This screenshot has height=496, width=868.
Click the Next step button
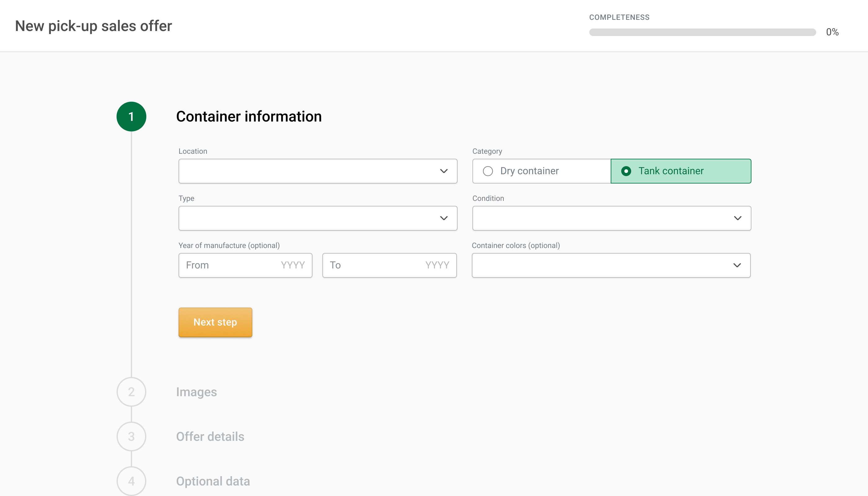(x=215, y=322)
